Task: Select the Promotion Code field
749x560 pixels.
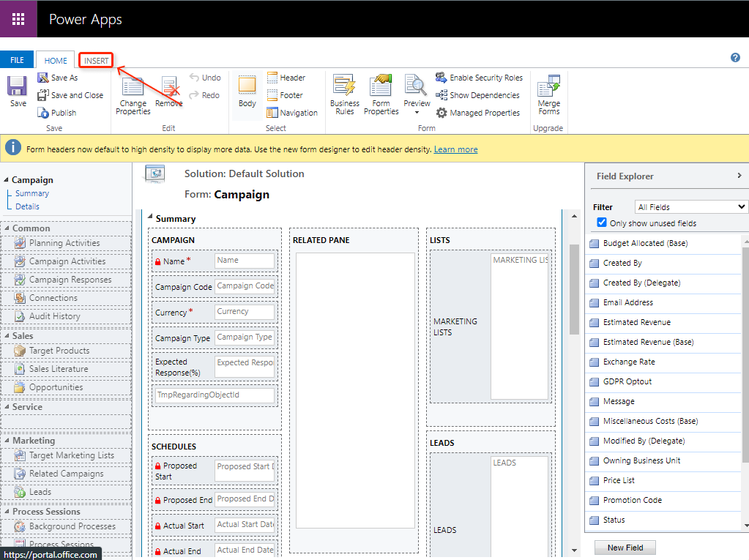Action: [663, 500]
